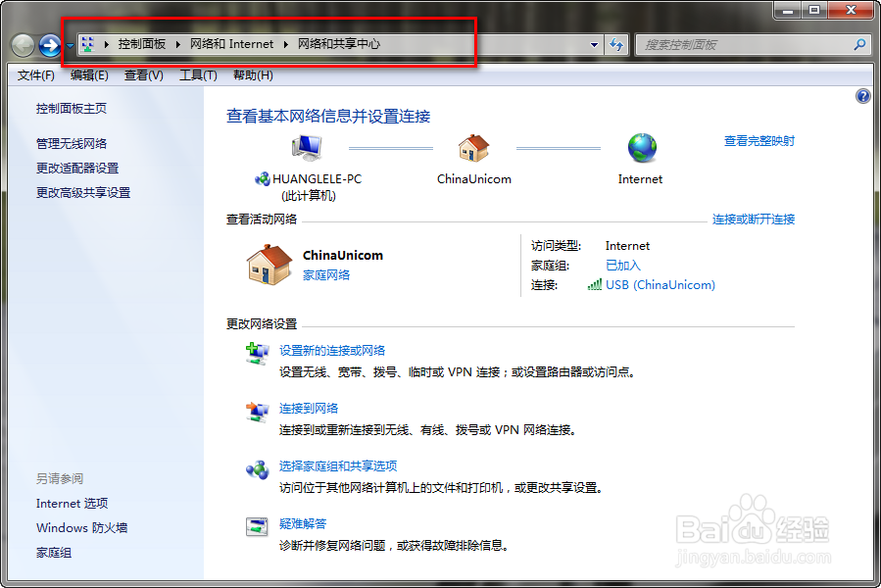This screenshot has height=588, width=881.
Task: Click the Internet globe icon
Action: pyautogui.click(x=642, y=148)
